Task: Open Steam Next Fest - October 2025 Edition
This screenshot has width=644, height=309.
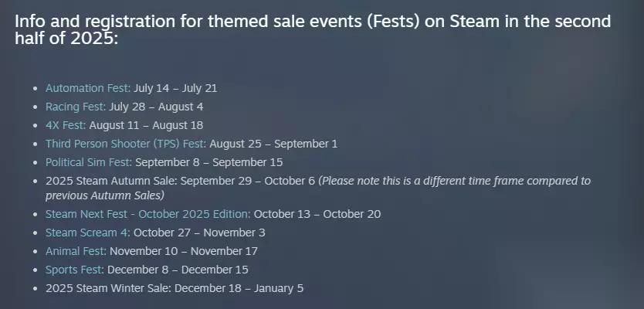Action: click(x=147, y=214)
